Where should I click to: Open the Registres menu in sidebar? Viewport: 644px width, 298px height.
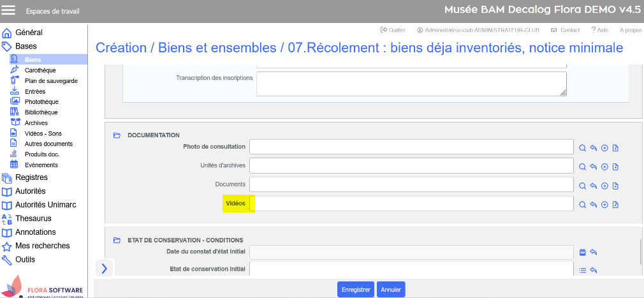(x=31, y=177)
